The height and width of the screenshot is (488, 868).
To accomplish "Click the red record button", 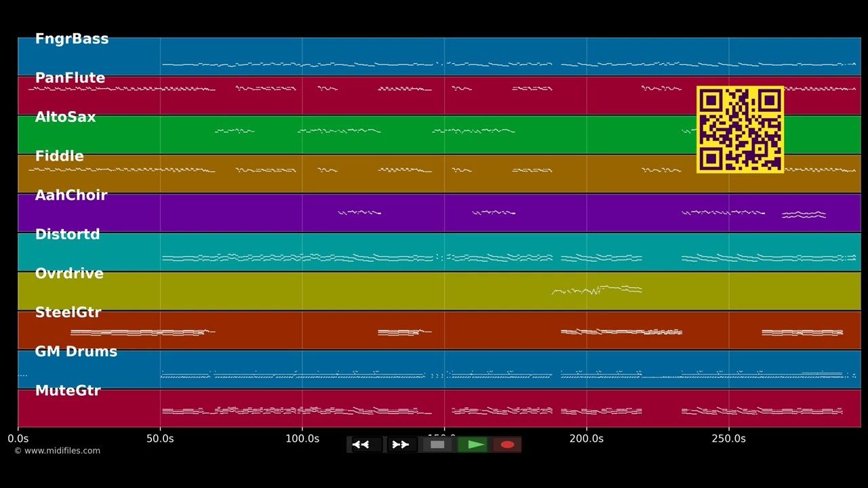I will coord(507,445).
